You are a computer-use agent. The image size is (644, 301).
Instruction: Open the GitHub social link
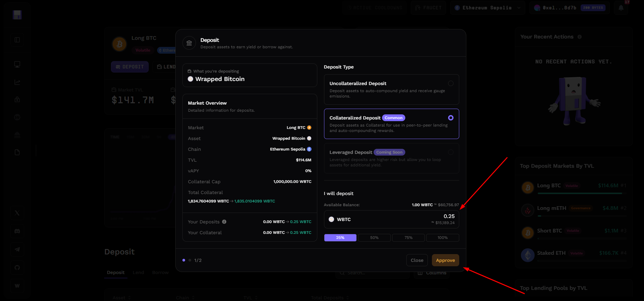point(17,268)
